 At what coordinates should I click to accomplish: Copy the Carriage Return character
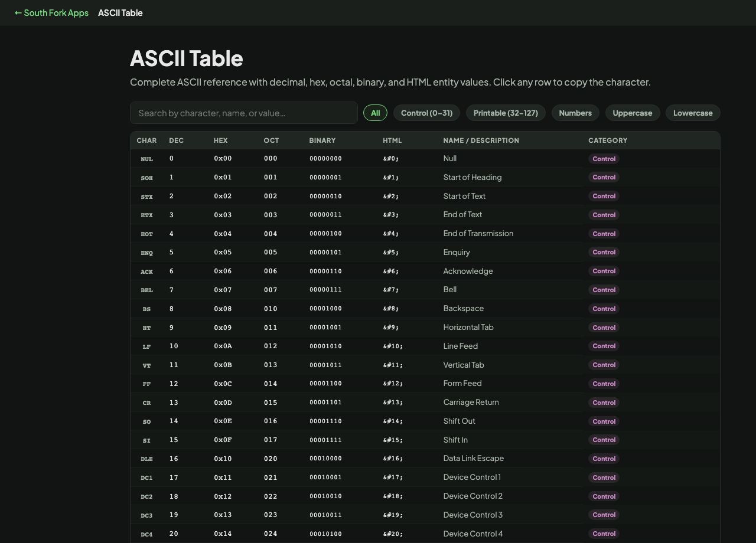click(x=146, y=403)
